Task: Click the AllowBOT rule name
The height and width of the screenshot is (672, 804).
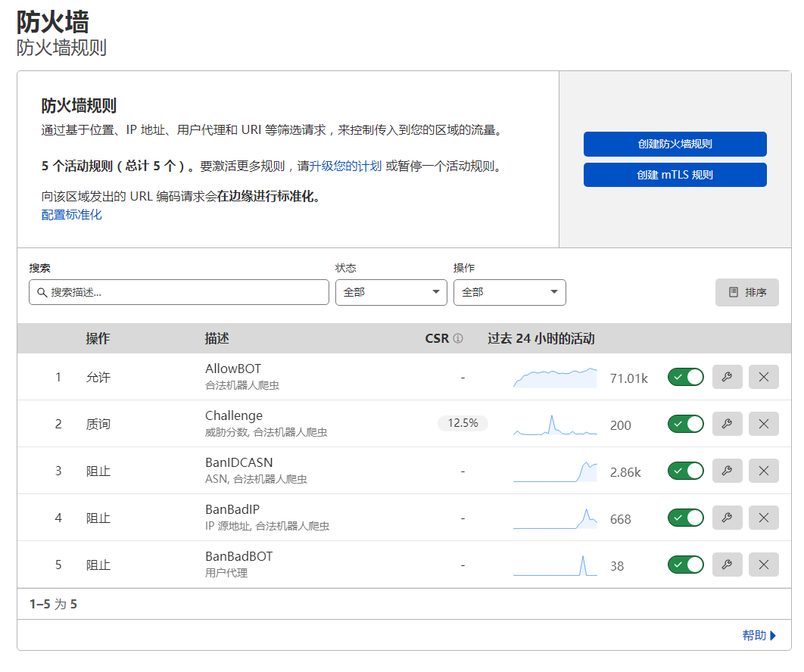Action: (232, 369)
